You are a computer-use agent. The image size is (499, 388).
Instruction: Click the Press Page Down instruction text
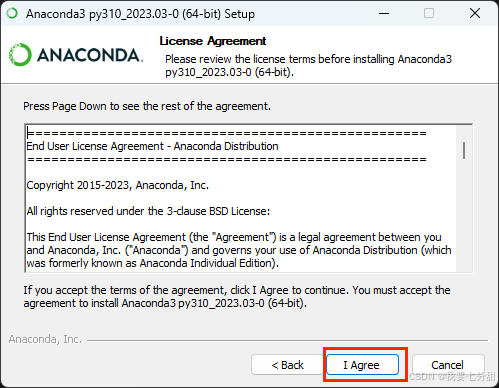[147, 106]
